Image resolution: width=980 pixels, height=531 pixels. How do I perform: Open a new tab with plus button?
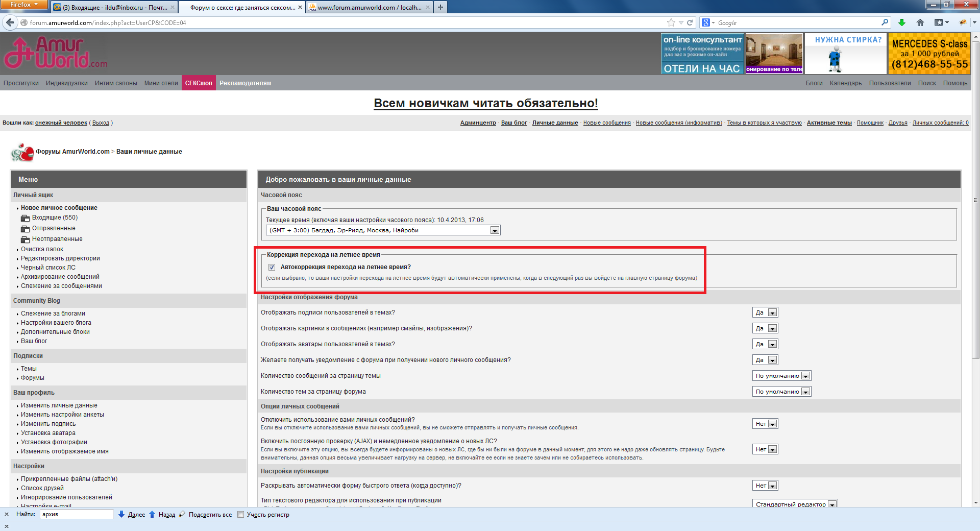click(x=440, y=7)
